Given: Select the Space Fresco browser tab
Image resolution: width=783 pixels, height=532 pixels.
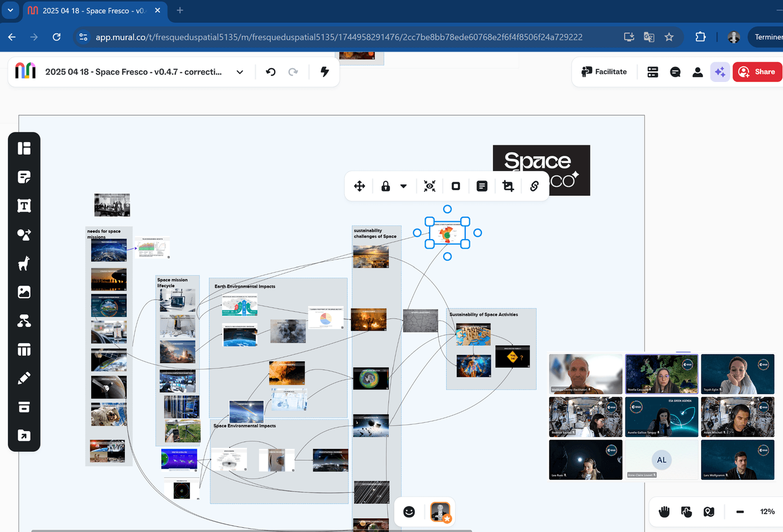Looking at the screenshot, I should pos(94,10).
